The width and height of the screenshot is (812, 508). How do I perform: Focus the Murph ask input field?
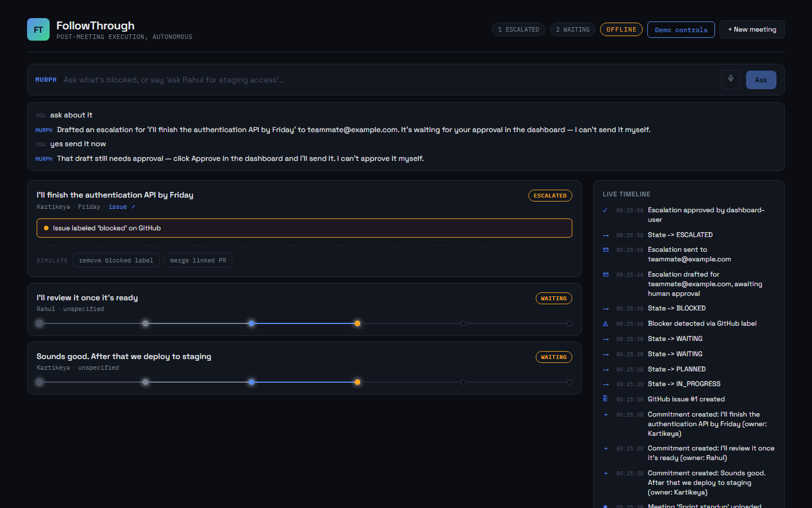[x=389, y=80]
